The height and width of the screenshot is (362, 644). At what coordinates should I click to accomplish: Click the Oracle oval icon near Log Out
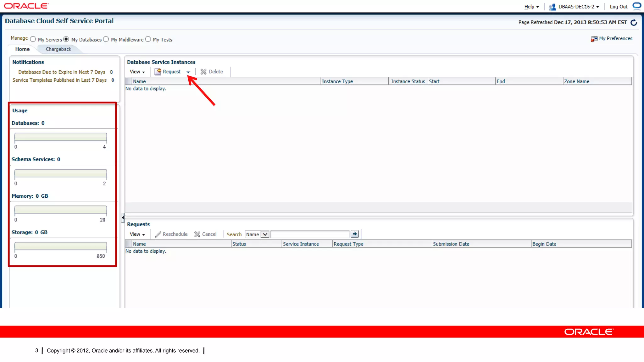point(637,6)
